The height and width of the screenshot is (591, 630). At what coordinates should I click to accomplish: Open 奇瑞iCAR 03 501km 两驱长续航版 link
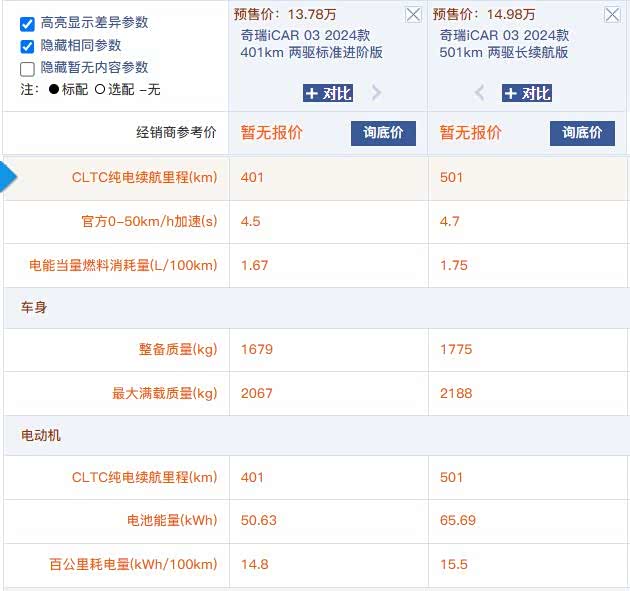[x=510, y=43]
